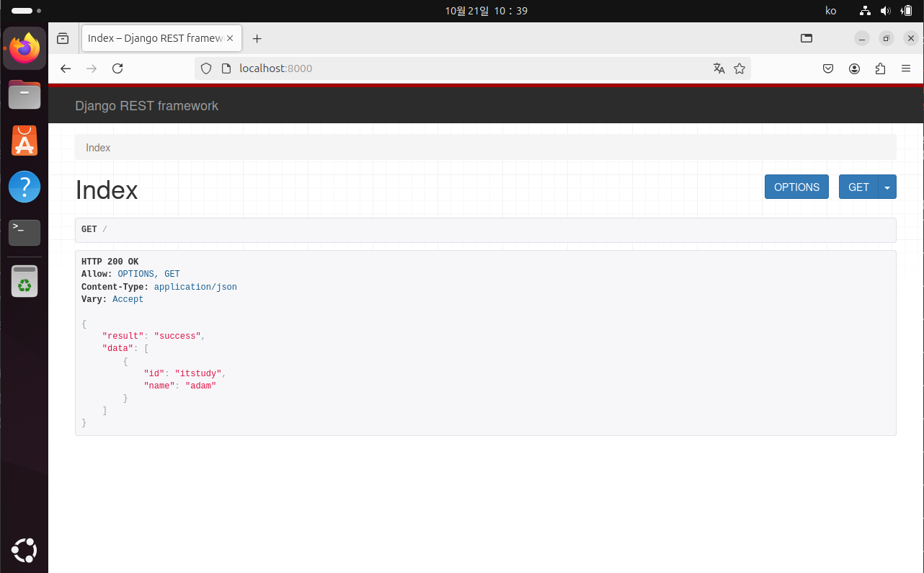Click the "Accept" Vary header value
Viewport: 924px width, 573px height.
[128, 299]
